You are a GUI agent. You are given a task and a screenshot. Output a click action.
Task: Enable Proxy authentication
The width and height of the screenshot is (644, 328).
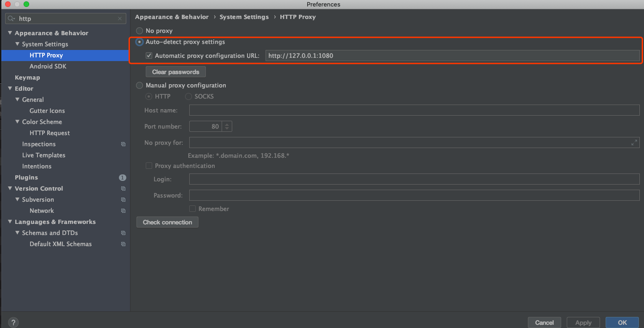coord(149,166)
